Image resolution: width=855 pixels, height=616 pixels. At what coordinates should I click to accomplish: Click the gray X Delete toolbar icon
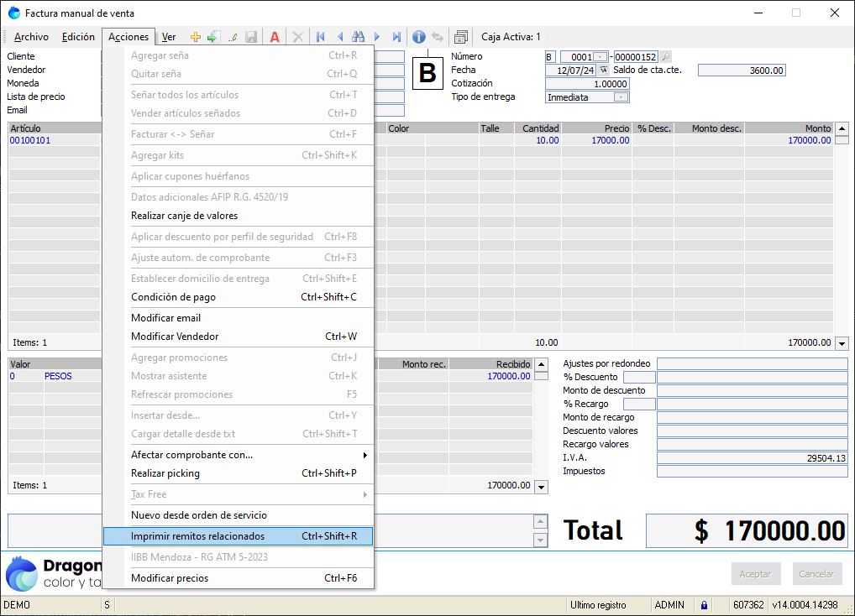297,37
